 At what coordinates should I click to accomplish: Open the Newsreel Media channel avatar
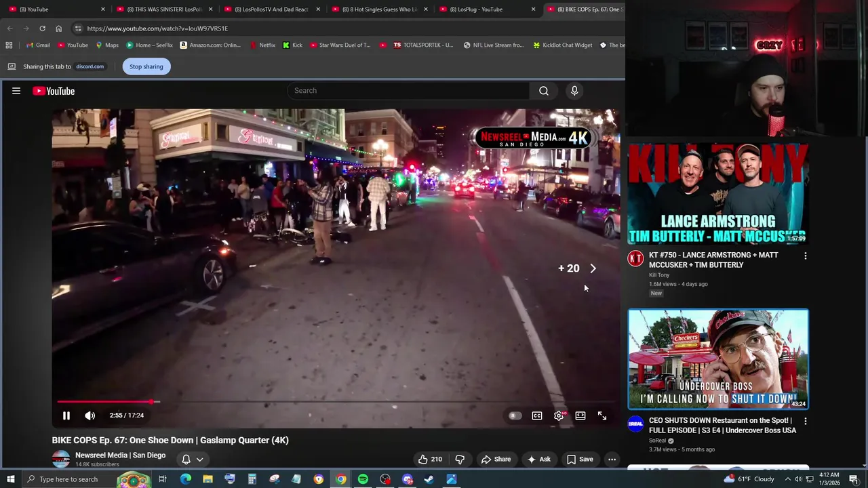61,460
